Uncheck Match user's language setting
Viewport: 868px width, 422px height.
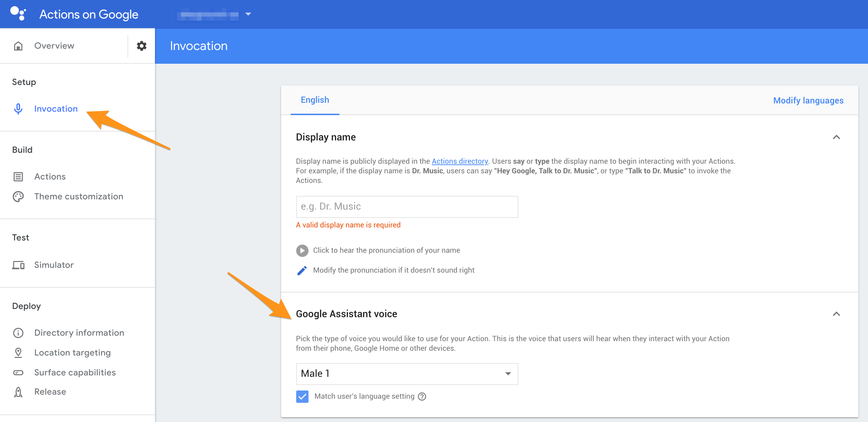(x=302, y=396)
